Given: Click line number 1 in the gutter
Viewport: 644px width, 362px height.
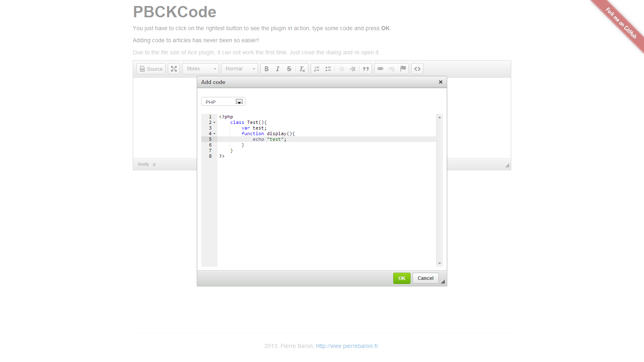Looking at the screenshot, I should pos(210,117).
